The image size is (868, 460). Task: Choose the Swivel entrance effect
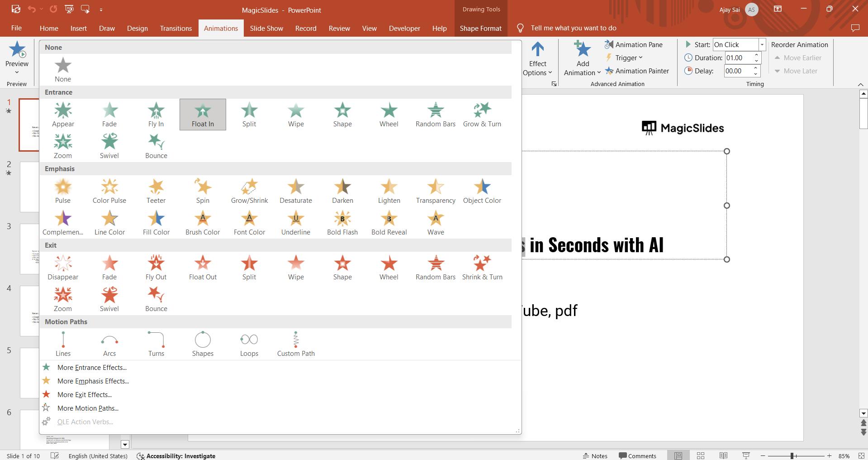coord(109,147)
